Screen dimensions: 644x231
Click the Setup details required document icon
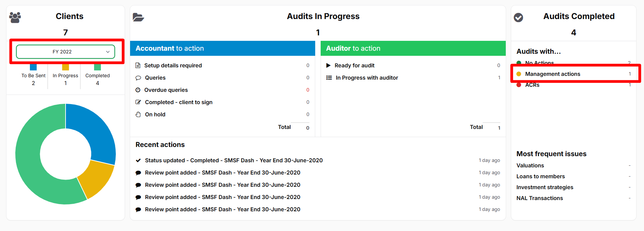pyautogui.click(x=138, y=65)
